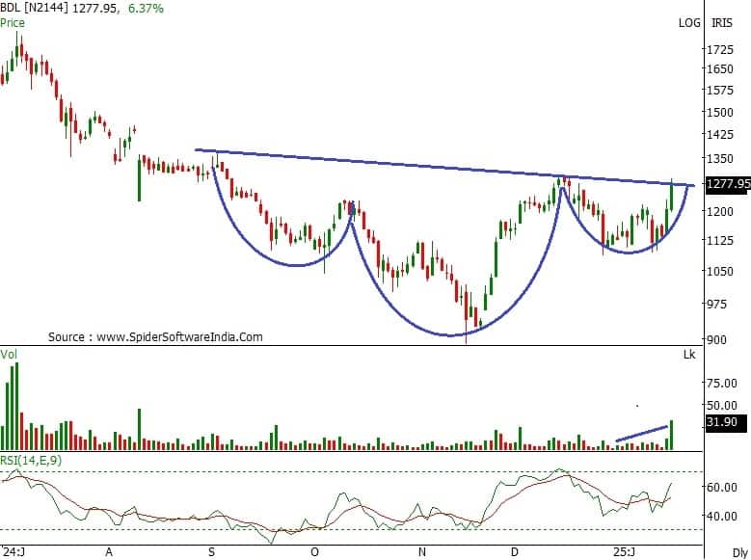Click the S month marker on time axis

211,551
